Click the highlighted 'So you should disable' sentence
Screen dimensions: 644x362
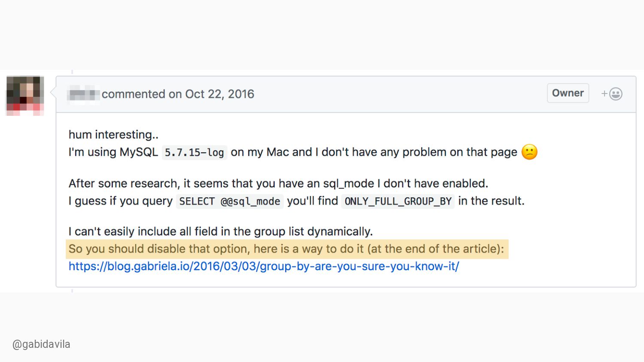click(287, 249)
